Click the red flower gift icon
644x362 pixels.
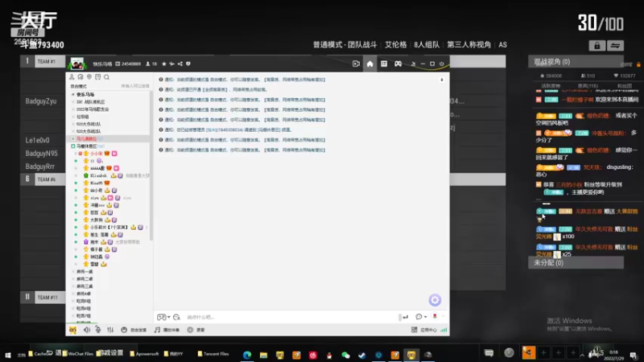[x=435, y=316]
